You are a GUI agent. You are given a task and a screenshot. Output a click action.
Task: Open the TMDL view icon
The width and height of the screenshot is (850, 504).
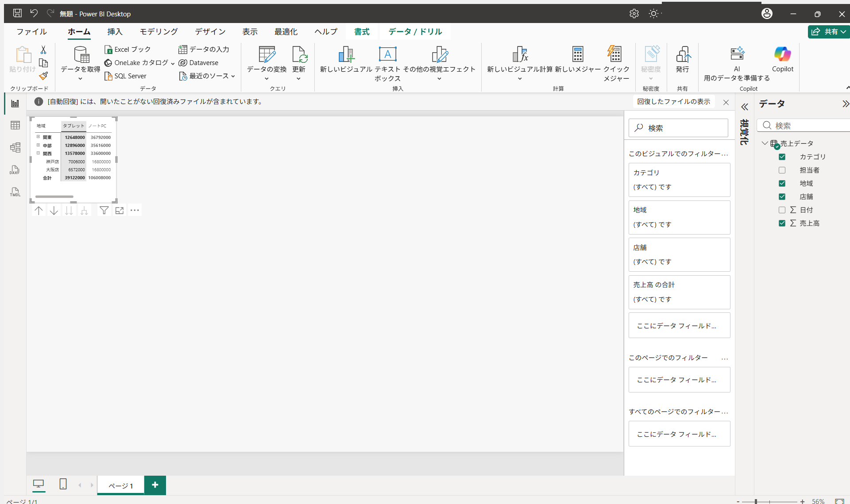tap(15, 192)
